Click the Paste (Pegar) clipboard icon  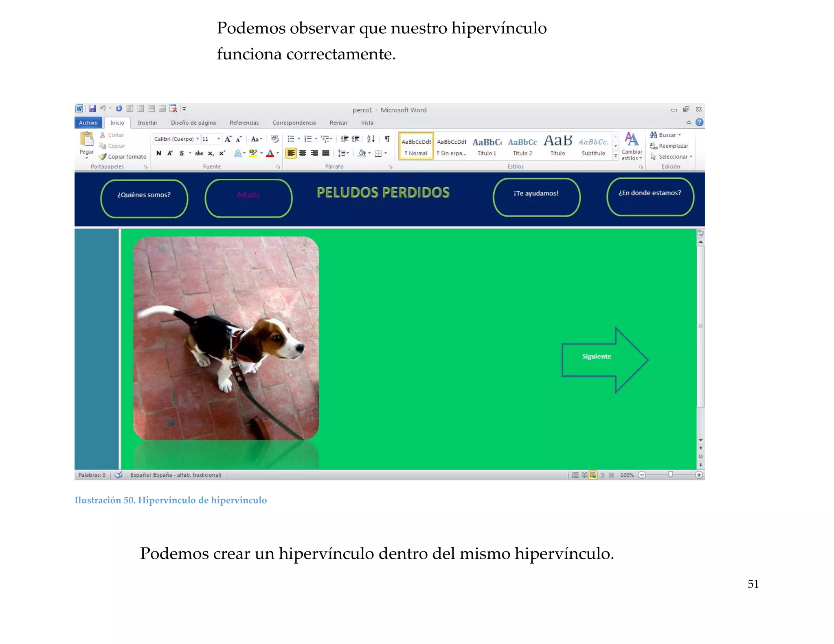tap(86, 140)
